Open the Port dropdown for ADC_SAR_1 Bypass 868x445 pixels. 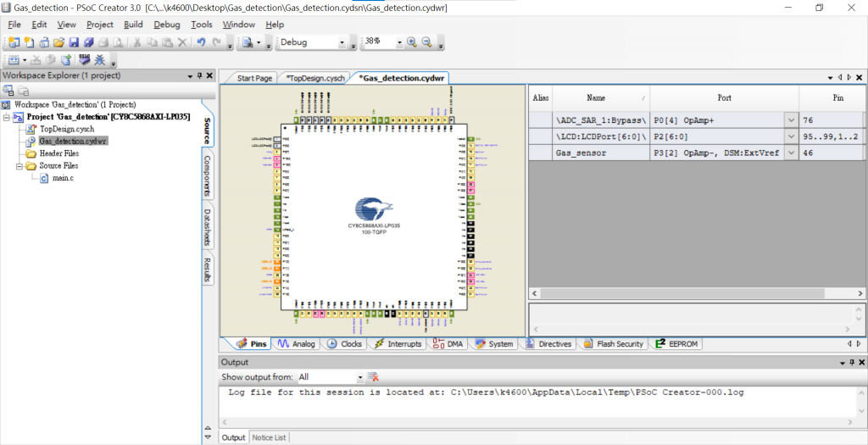point(791,120)
